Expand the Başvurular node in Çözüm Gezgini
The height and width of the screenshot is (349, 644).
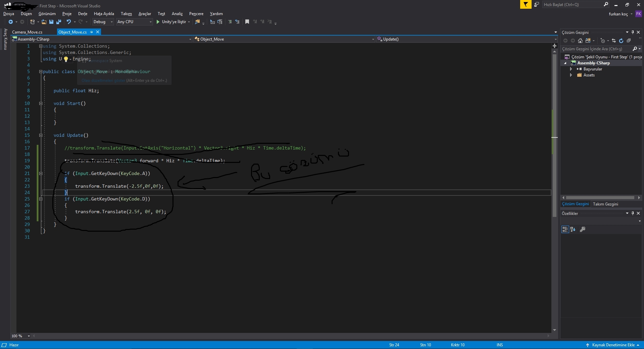[x=571, y=69]
